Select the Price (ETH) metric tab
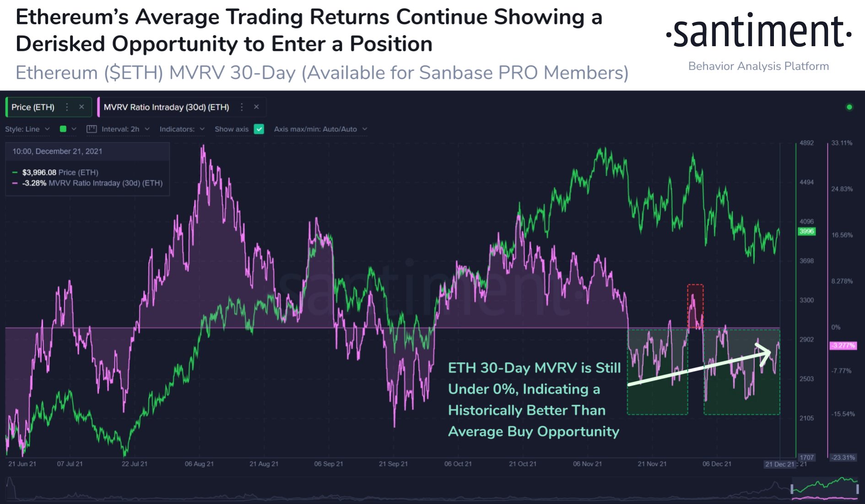Screen dimensions: 865x504 [33, 107]
